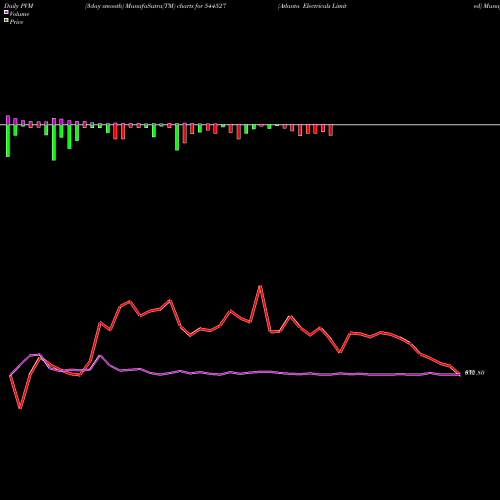Click the last price value label at the end of the line

pyautogui.click(x=474, y=373)
